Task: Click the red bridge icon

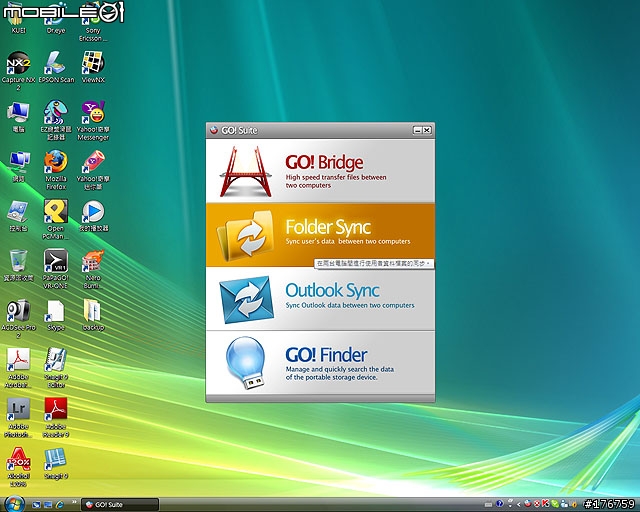Action: 245,172
